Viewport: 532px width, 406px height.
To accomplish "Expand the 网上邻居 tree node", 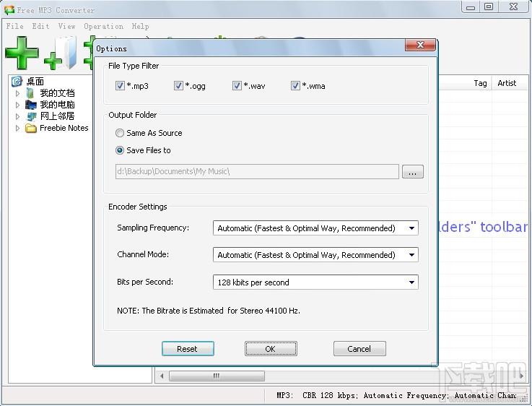I will (x=17, y=116).
